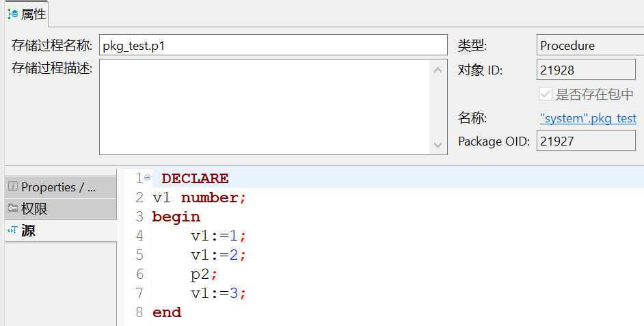Click the begin keyword on line 3
Viewport: 644px width, 326px height.
click(x=176, y=217)
